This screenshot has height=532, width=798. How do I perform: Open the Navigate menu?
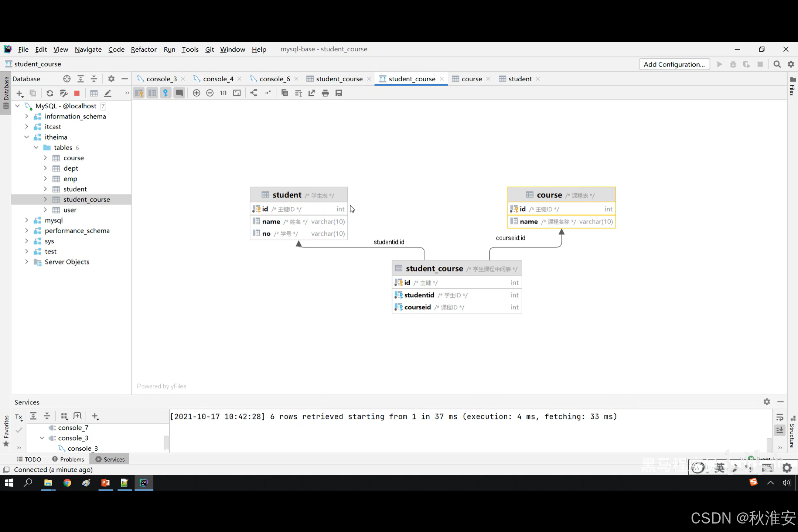click(x=88, y=49)
